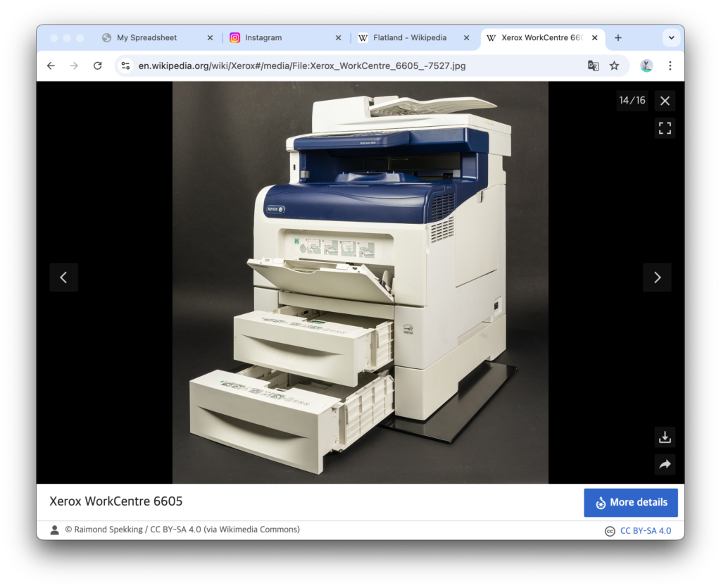
Task: Open the CC BY-SA 4.0 license link
Action: 645,531
